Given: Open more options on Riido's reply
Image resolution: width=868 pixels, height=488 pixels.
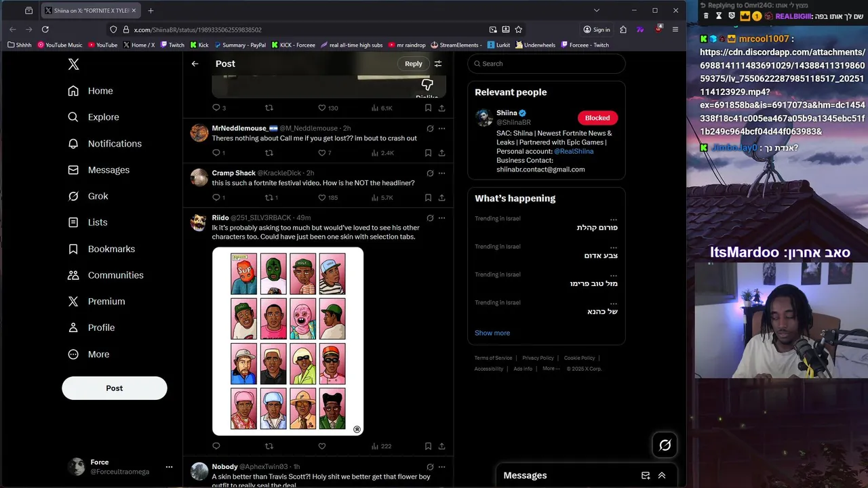Looking at the screenshot, I should pos(441,218).
